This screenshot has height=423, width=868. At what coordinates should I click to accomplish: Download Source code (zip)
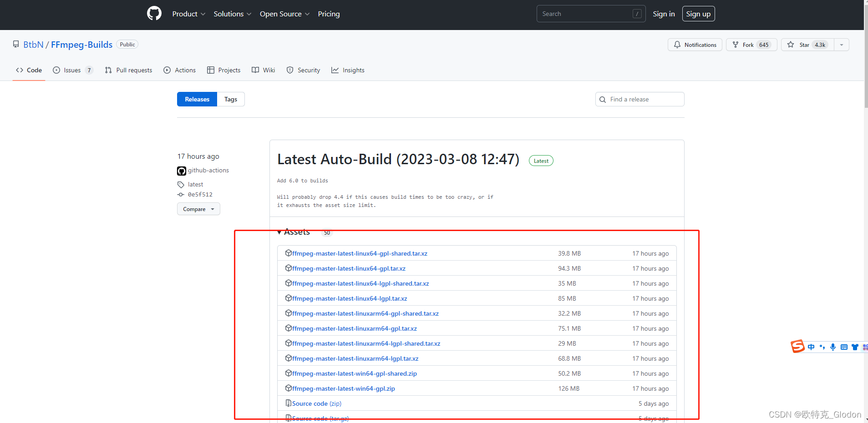click(317, 403)
